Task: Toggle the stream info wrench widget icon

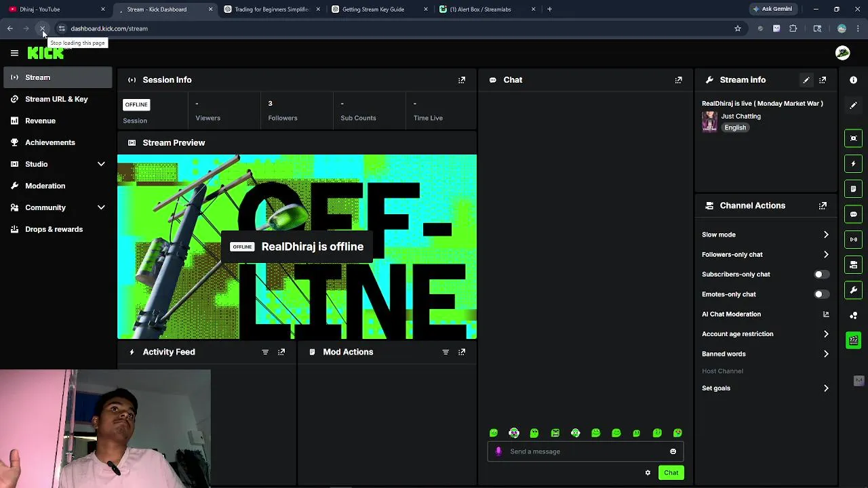Action: (x=854, y=290)
